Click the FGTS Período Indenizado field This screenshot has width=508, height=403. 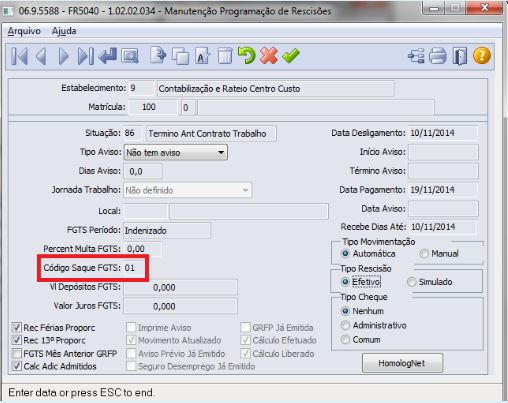(167, 230)
